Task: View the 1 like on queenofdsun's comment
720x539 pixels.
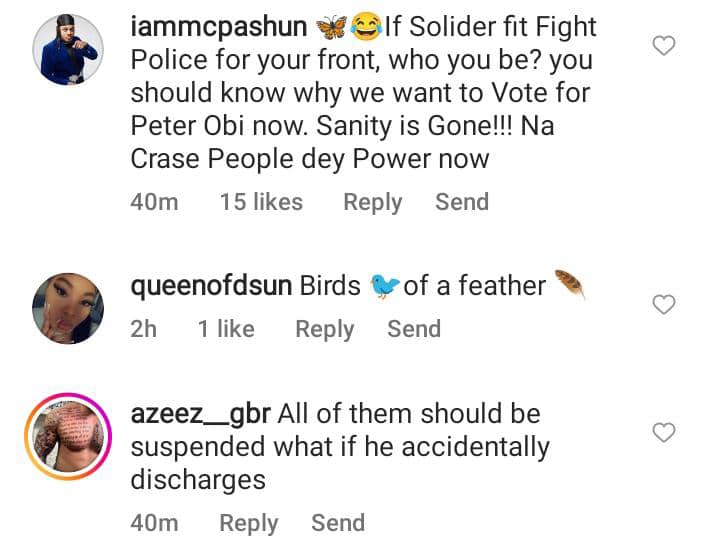Action: (225, 329)
